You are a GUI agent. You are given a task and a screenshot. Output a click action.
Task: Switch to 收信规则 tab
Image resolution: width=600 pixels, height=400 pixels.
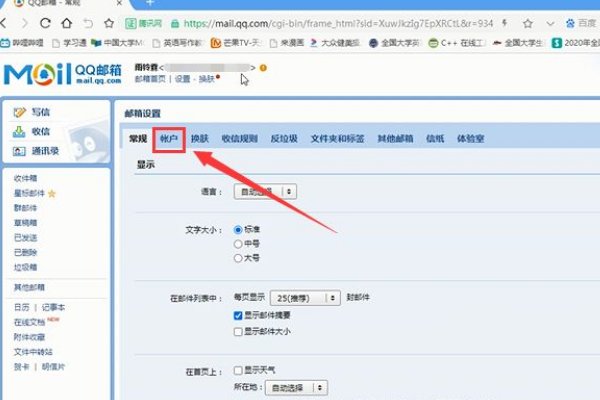240,139
